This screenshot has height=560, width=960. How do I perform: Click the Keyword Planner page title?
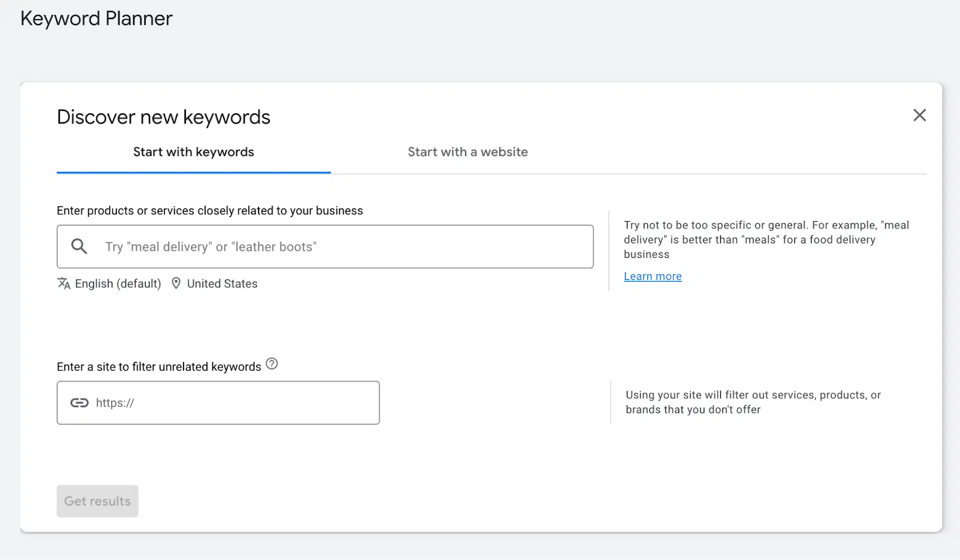click(97, 19)
